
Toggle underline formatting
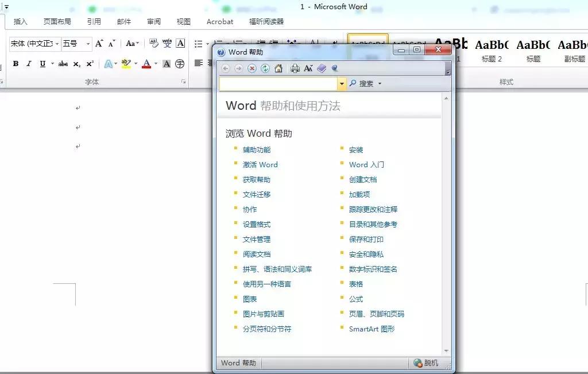pyautogui.click(x=42, y=64)
